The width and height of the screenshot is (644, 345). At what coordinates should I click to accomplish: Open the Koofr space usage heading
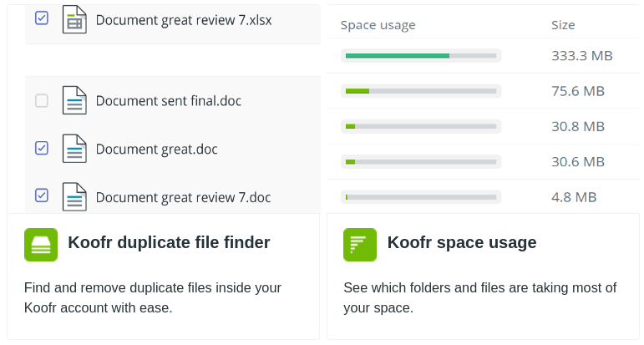(462, 242)
